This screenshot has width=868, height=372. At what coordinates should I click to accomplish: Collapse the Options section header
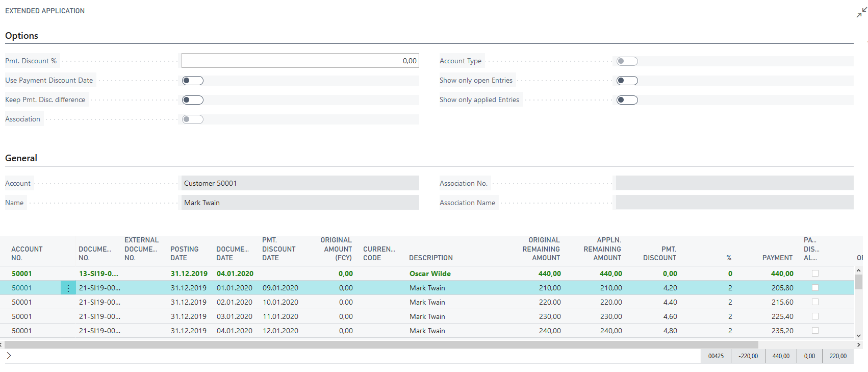[x=22, y=36]
